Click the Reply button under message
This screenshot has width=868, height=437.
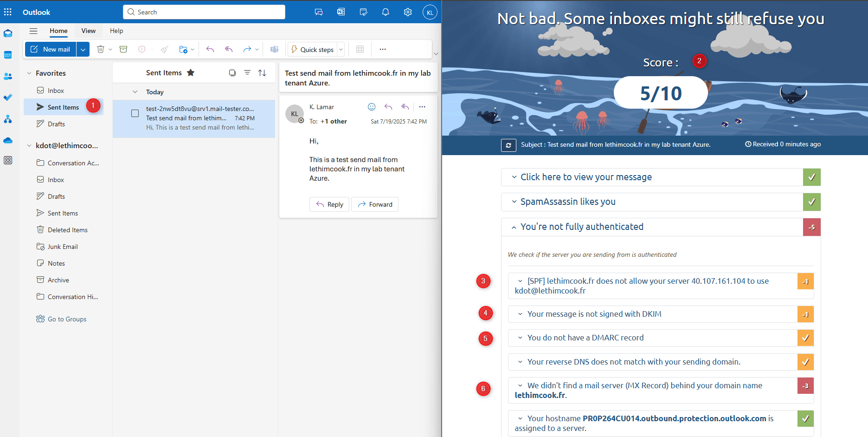pyautogui.click(x=329, y=204)
